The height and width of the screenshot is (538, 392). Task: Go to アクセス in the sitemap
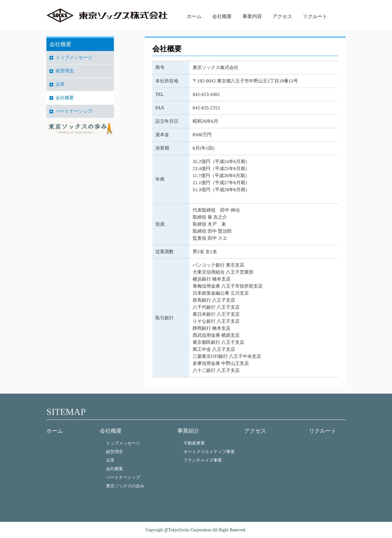point(255,431)
